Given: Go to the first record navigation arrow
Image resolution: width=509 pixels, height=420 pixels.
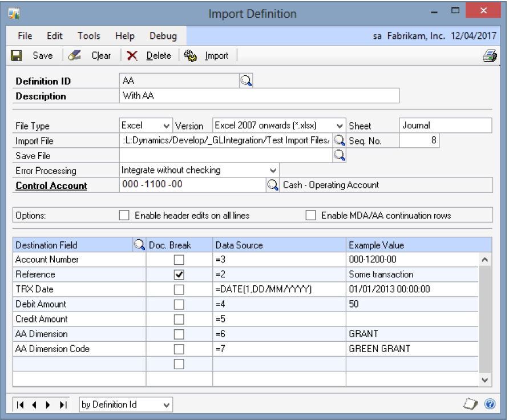Looking at the screenshot, I should [x=20, y=405].
